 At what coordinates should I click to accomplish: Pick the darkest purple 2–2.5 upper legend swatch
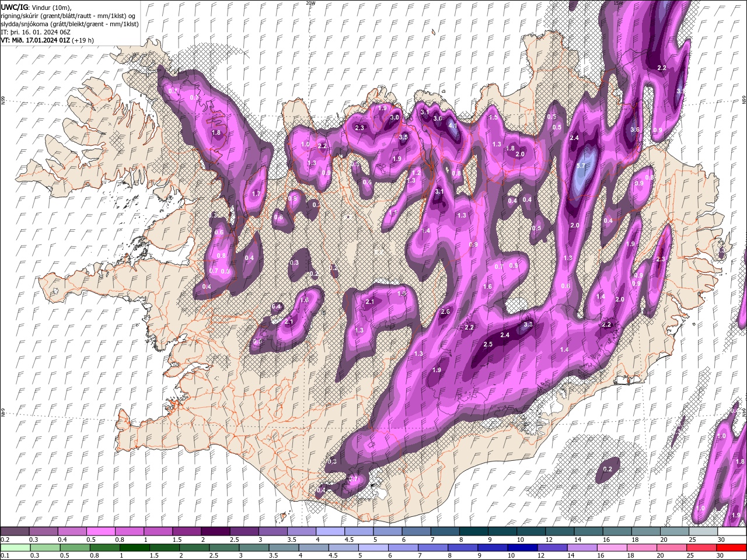[215, 531]
